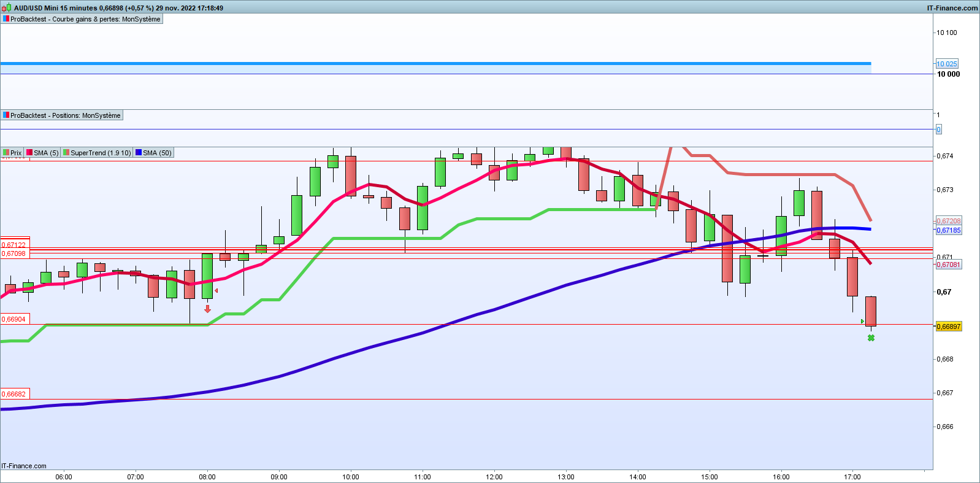Click the small red triangle marker near 08:00
980x483 pixels.
pyautogui.click(x=216, y=291)
